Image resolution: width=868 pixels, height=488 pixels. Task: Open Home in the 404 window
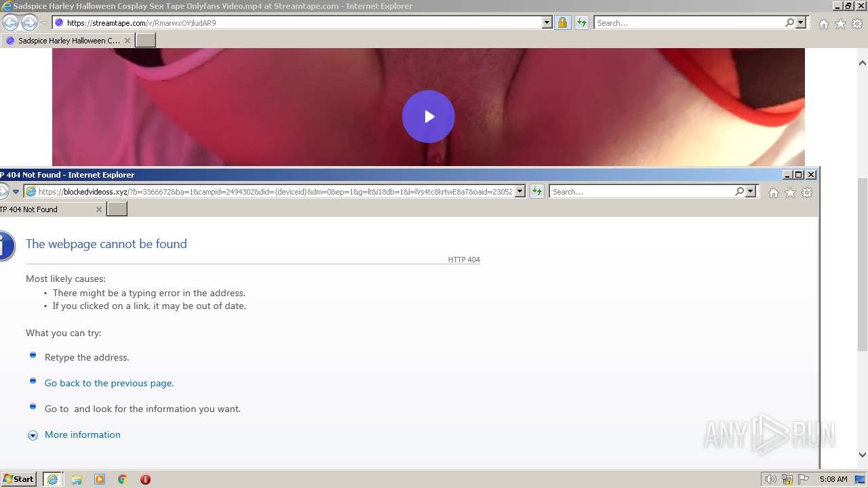click(773, 193)
